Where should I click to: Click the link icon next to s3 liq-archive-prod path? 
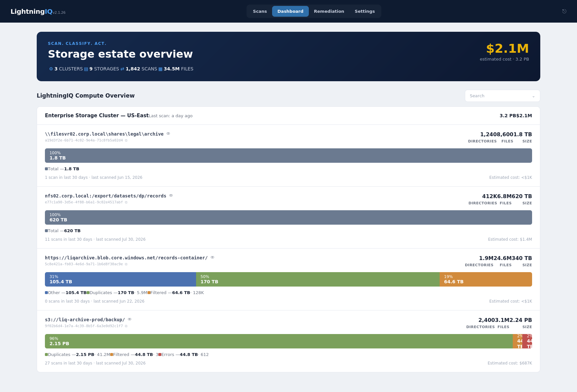(129, 319)
